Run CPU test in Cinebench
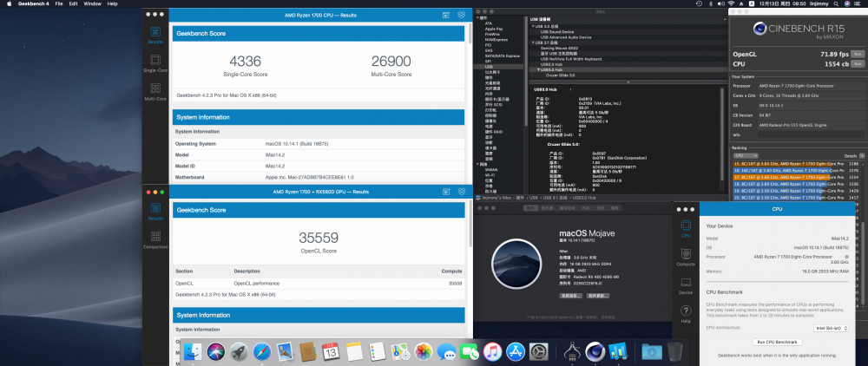868x366 pixels. click(x=857, y=64)
